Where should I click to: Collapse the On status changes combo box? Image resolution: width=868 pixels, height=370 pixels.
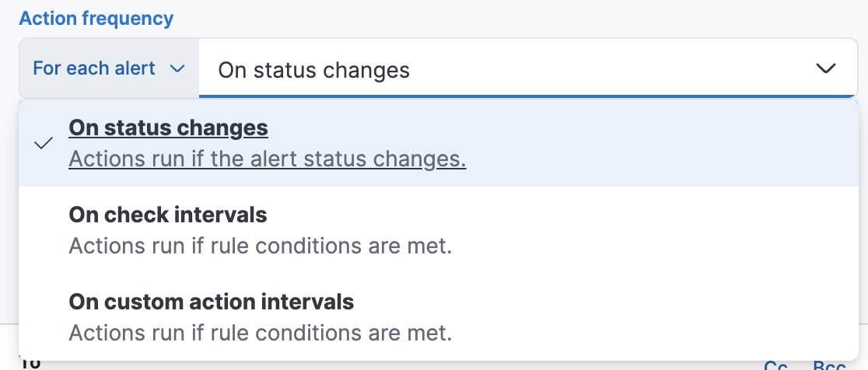[x=825, y=69]
